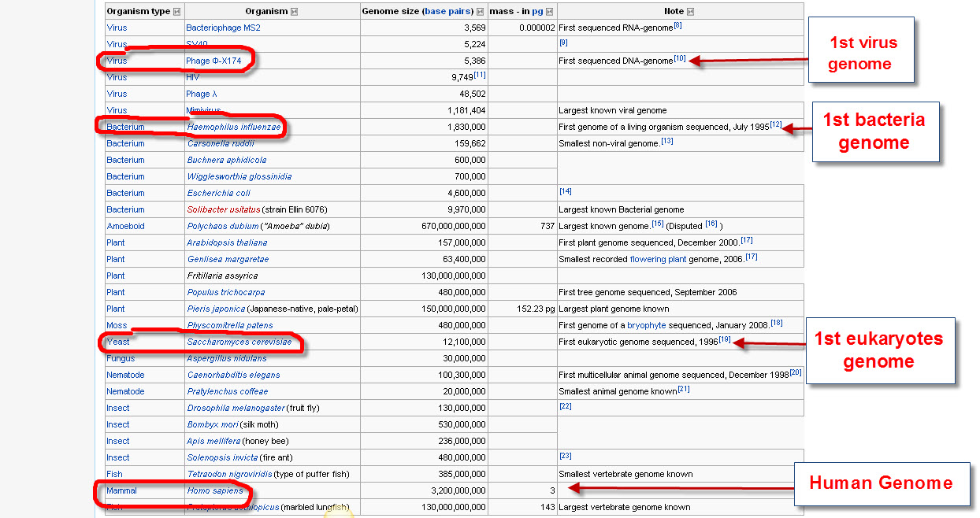Open Drosophila melanogaster link

(236, 408)
